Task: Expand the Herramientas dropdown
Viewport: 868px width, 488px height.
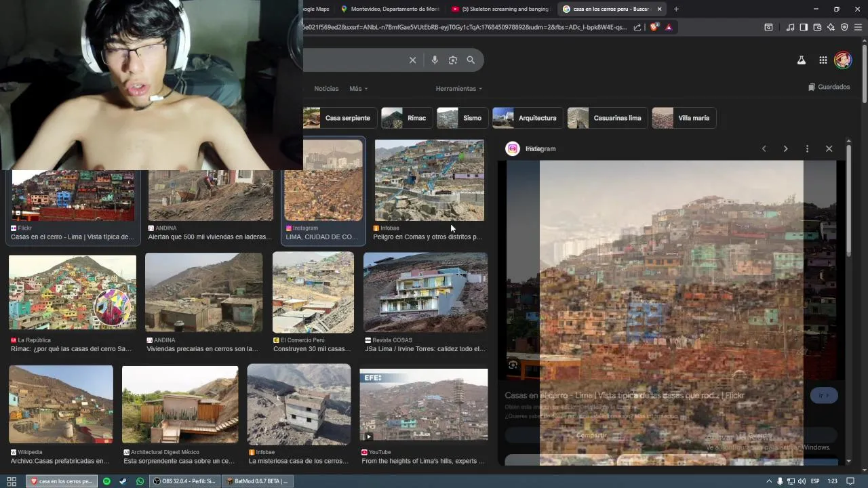Action: click(458, 89)
